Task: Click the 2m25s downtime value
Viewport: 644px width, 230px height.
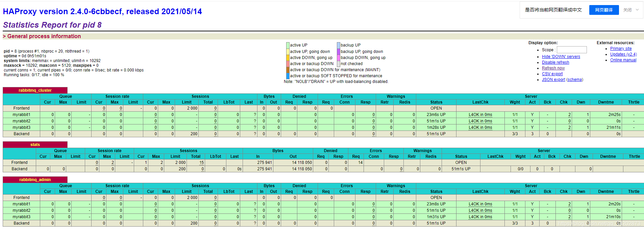Action: [614, 115]
